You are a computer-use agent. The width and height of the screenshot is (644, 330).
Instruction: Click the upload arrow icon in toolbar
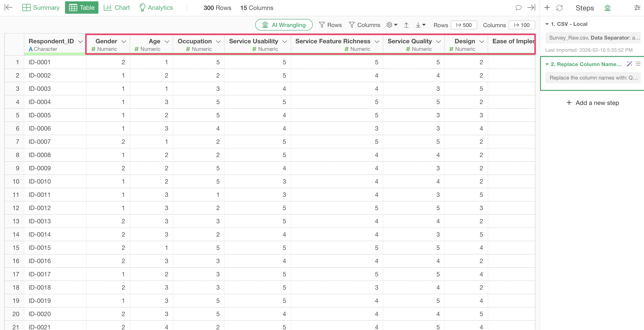(406, 25)
